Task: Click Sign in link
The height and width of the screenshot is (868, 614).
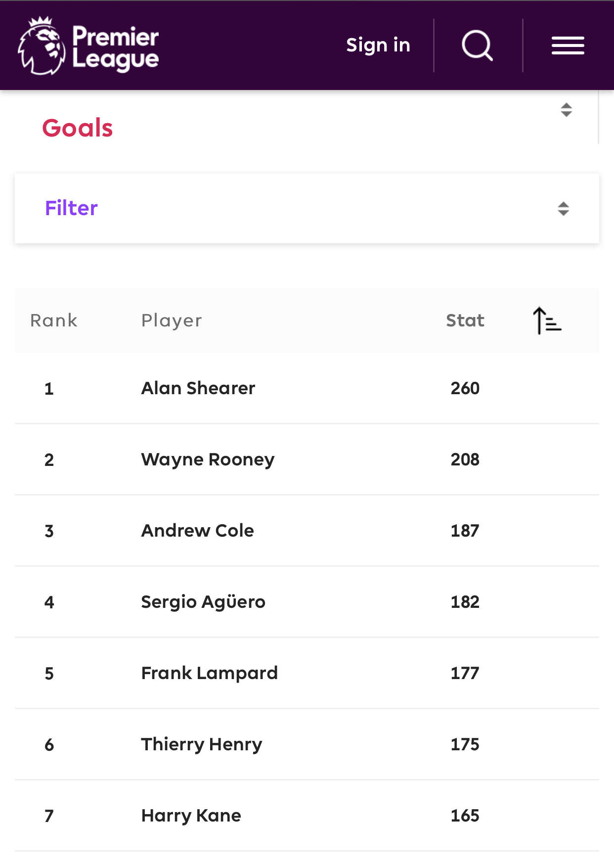Action: 378,46
